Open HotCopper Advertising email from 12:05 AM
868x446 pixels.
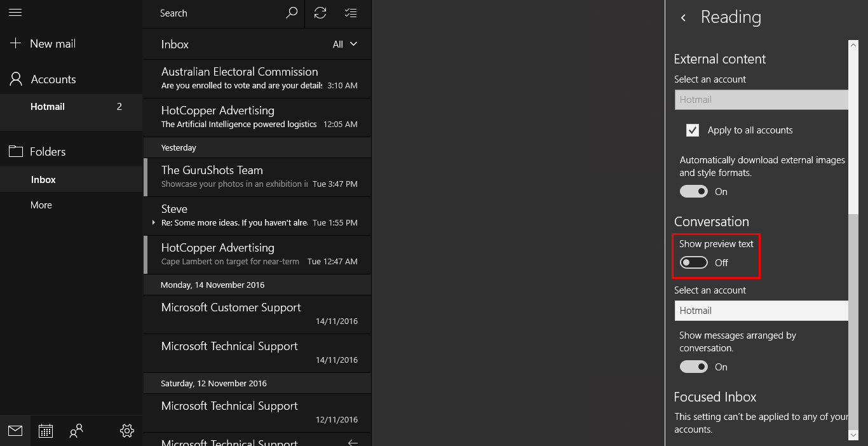click(257, 117)
